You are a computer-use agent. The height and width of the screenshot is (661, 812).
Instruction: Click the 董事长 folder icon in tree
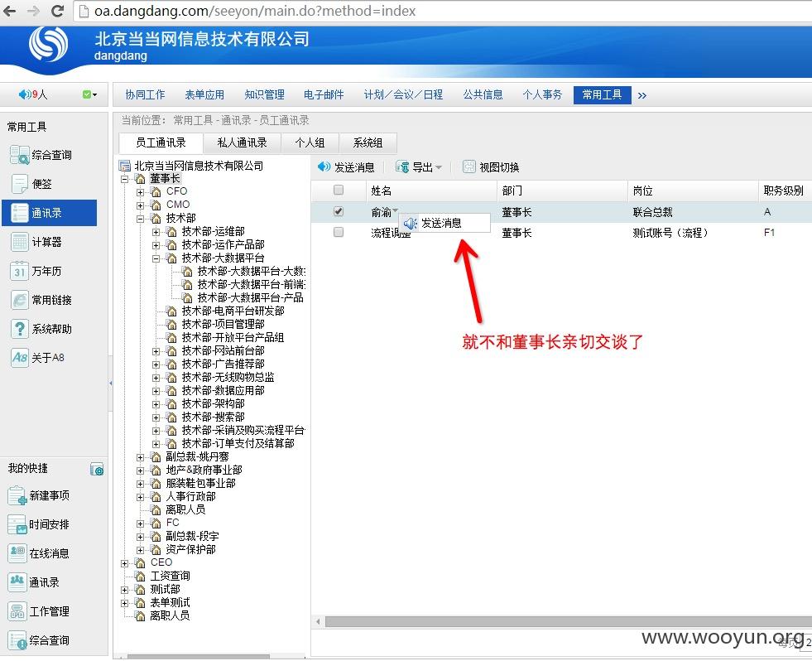[x=141, y=179]
